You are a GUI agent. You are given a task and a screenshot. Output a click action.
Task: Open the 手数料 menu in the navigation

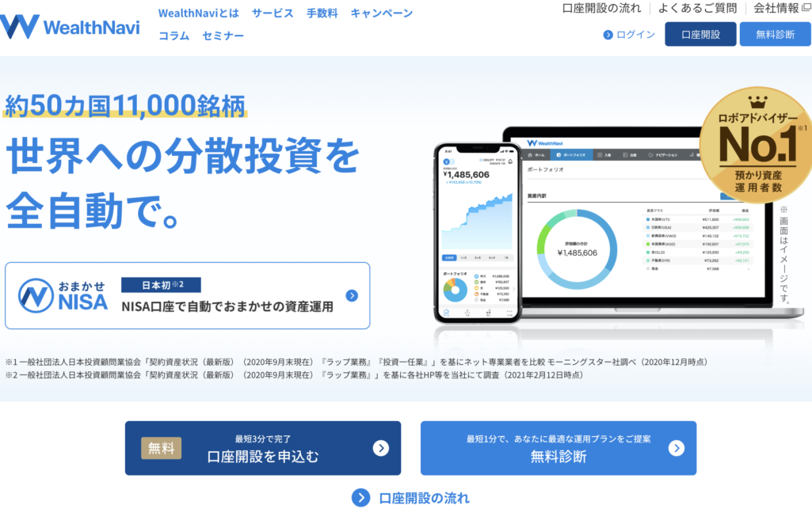(322, 13)
